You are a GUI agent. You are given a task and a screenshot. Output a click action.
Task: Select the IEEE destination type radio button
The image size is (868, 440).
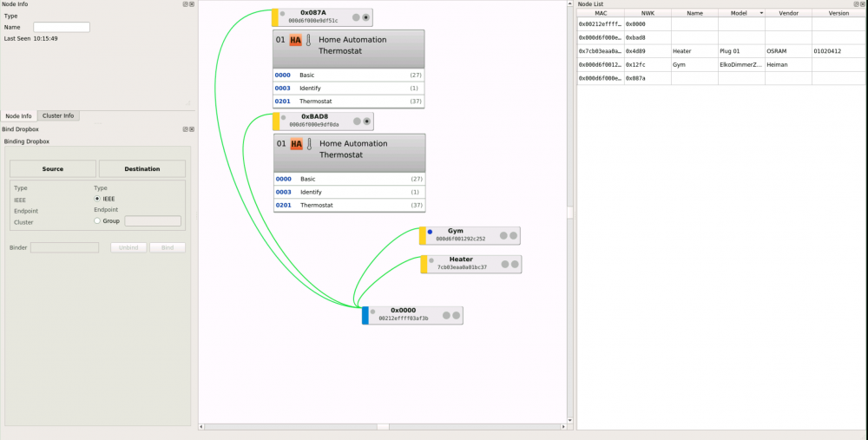point(97,199)
